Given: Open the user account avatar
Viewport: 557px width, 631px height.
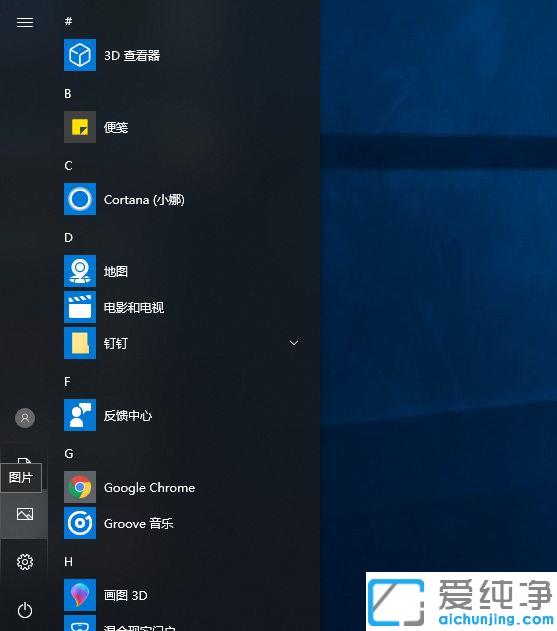Looking at the screenshot, I should pos(25,418).
